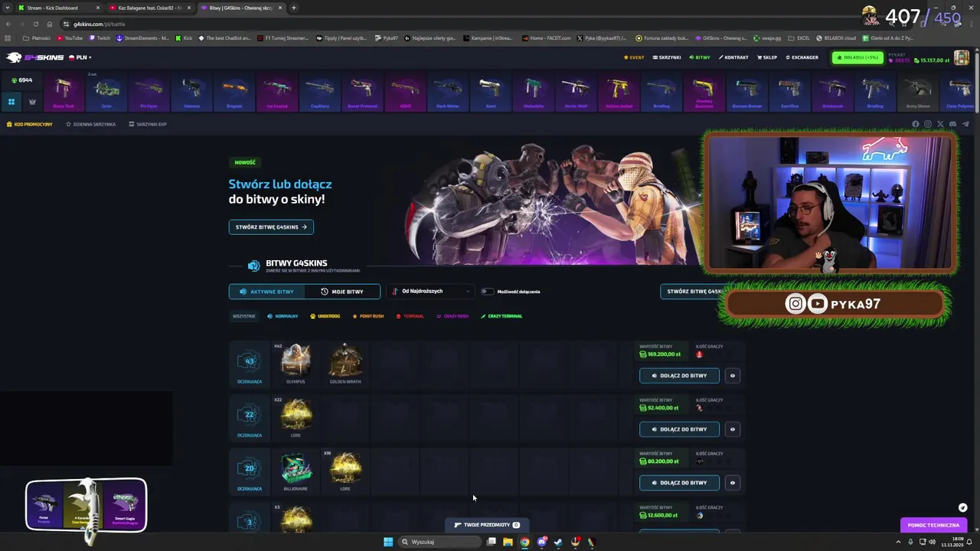980x551 pixels.
Task: Click the white chat bubble icon above Pomoc Techniczna
Action: pos(962,507)
